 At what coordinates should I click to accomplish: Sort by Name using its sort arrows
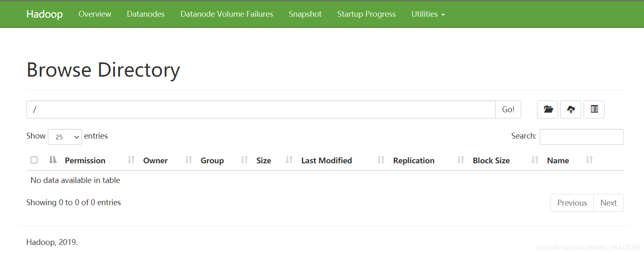pos(589,160)
